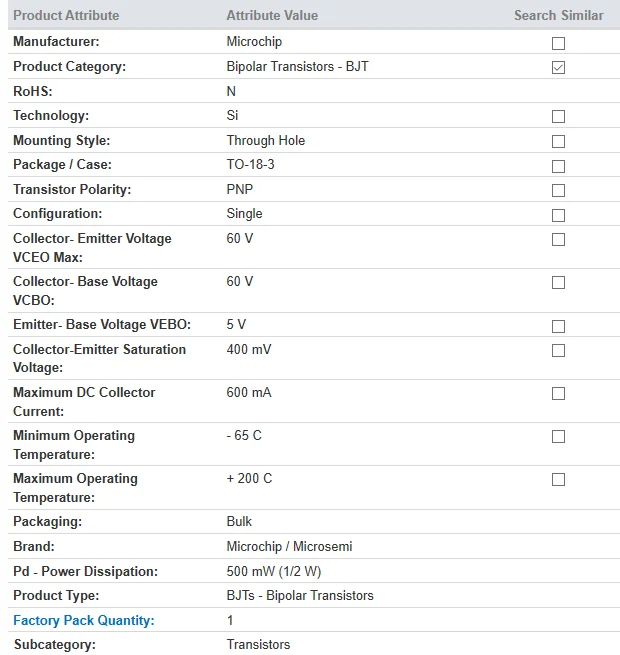Click the RoHS value N

tap(231, 91)
